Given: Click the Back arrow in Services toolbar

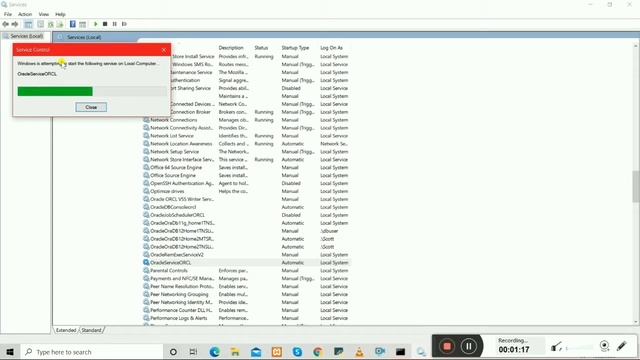Looking at the screenshot, I should click(x=5, y=24).
